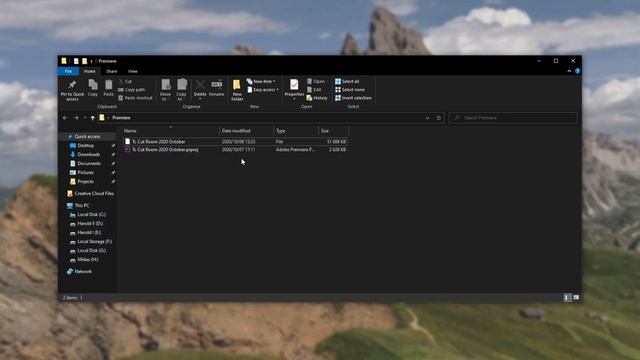Sort files by Name column
Image resolution: width=640 pixels, height=360 pixels.
(170, 131)
